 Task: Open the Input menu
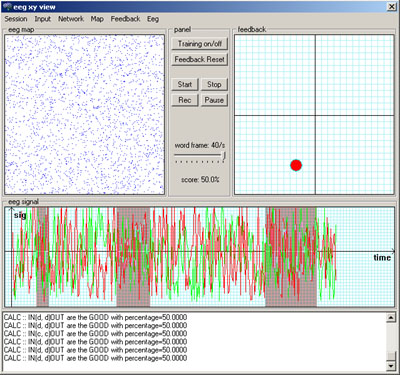pos(43,19)
